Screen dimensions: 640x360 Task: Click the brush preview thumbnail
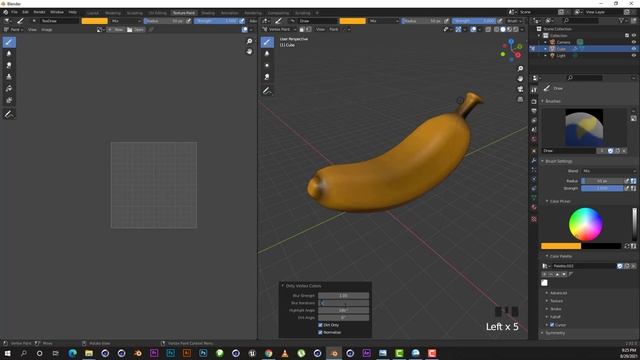tap(584, 127)
